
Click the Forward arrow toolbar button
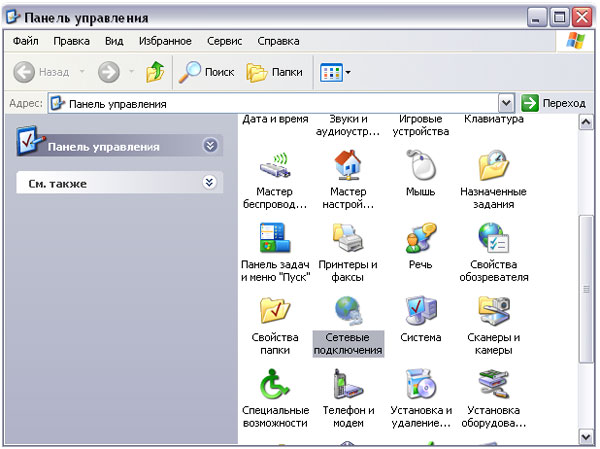click(109, 72)
